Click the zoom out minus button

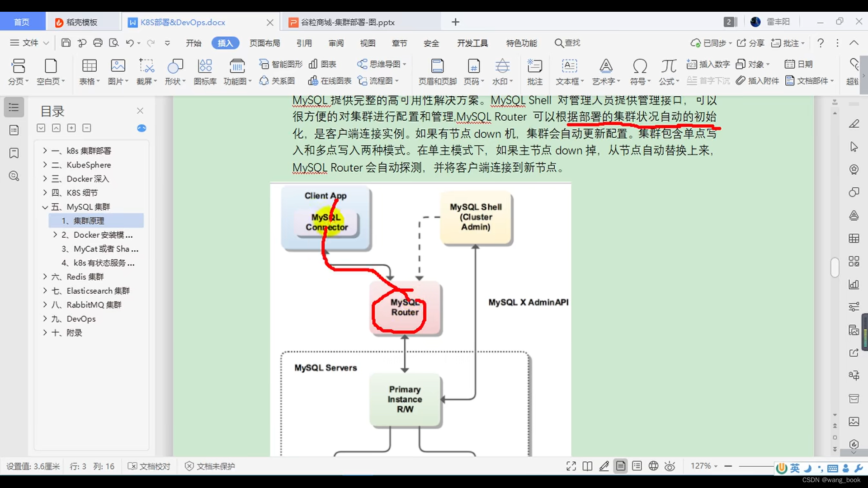[728, 466]
